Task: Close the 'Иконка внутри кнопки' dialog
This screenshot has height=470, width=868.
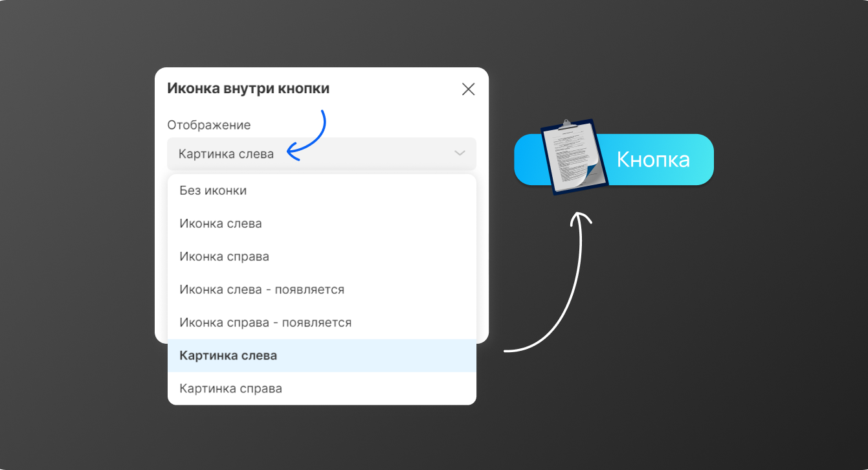Action: pyautogui.click(x=468, y=89)
